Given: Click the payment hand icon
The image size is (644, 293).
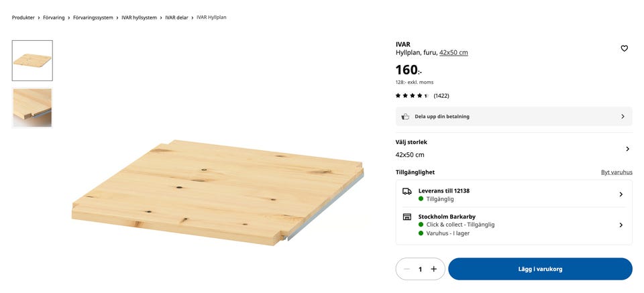Looking at the screenshot, I should point(405,117).
